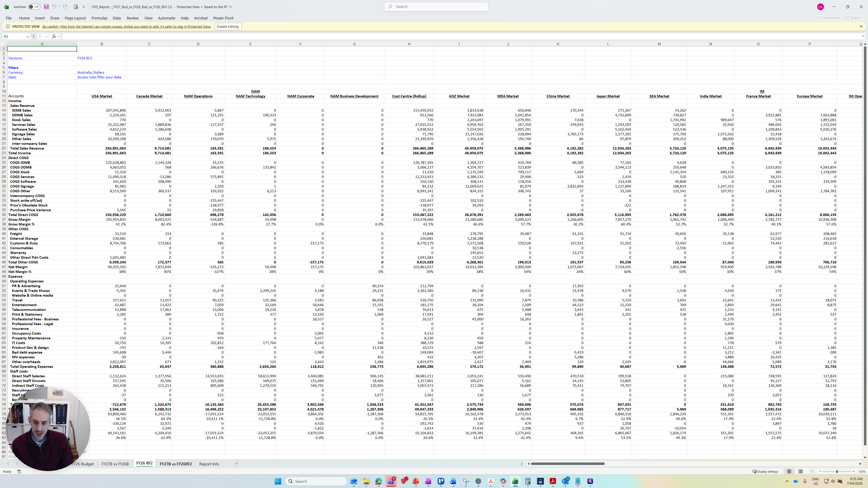Dismiss the Protected View message bar

[x=861, y=27]
